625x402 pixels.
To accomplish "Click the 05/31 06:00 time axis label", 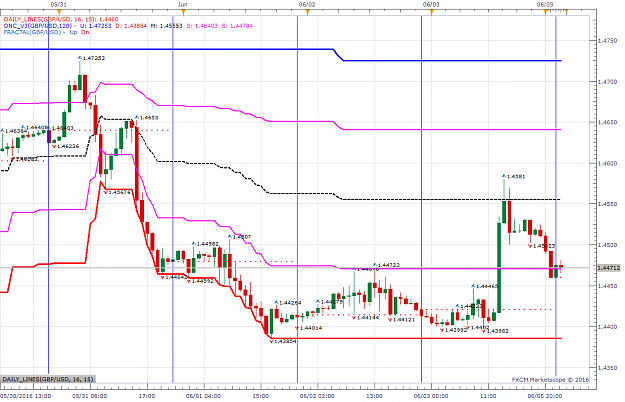I will (90, 396).
